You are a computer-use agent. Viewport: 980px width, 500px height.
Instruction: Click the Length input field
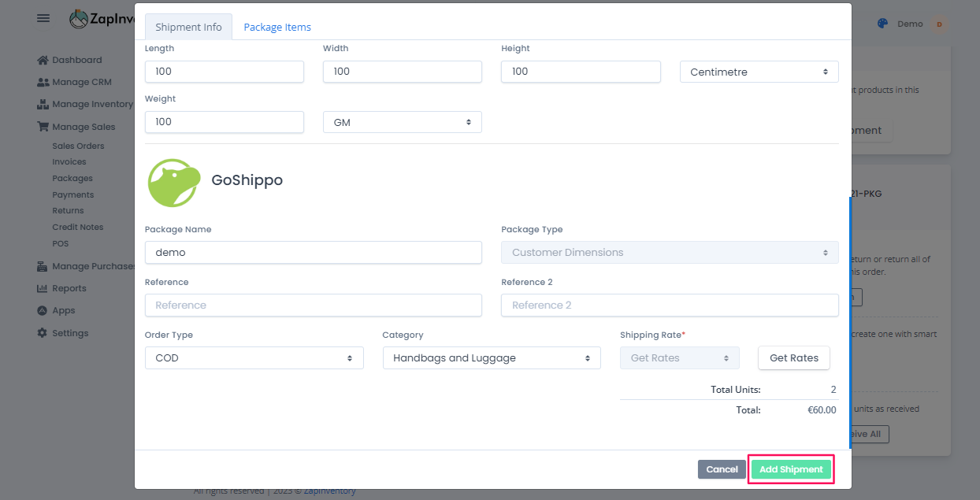point(224,72)
